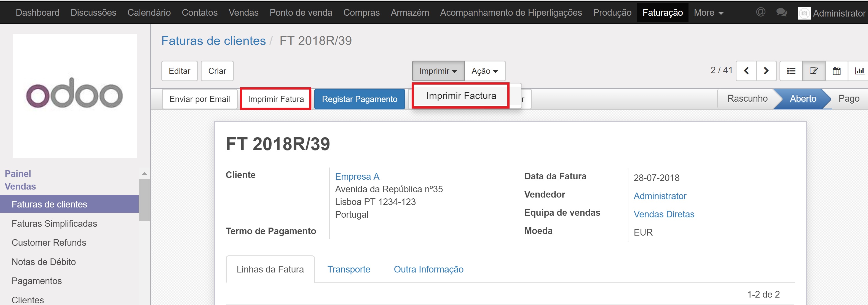Switch to form view icon
This screenshot has height=305, width=868.
pos(813,71)
